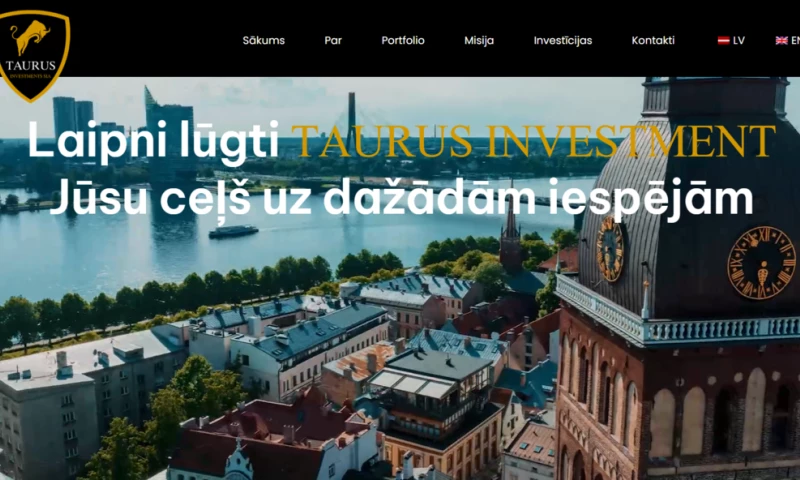Click the smaller side clock on the dome
Screen dimensions: 800x480
click(610, 249)
